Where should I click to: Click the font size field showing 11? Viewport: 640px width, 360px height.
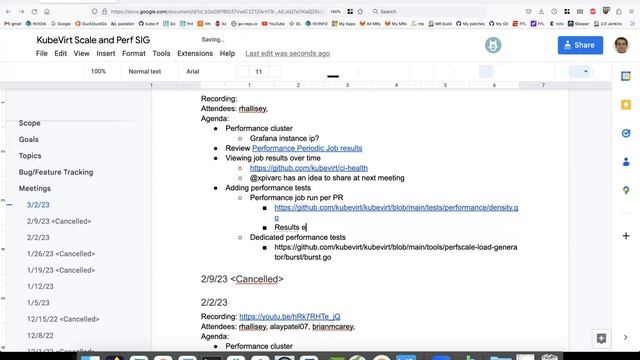(258, 71)
